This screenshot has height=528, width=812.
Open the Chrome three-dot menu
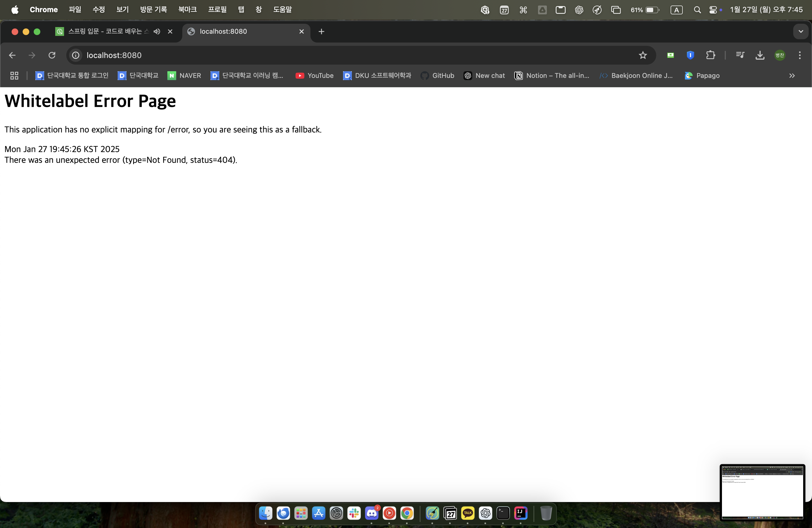tap(800, 55)
